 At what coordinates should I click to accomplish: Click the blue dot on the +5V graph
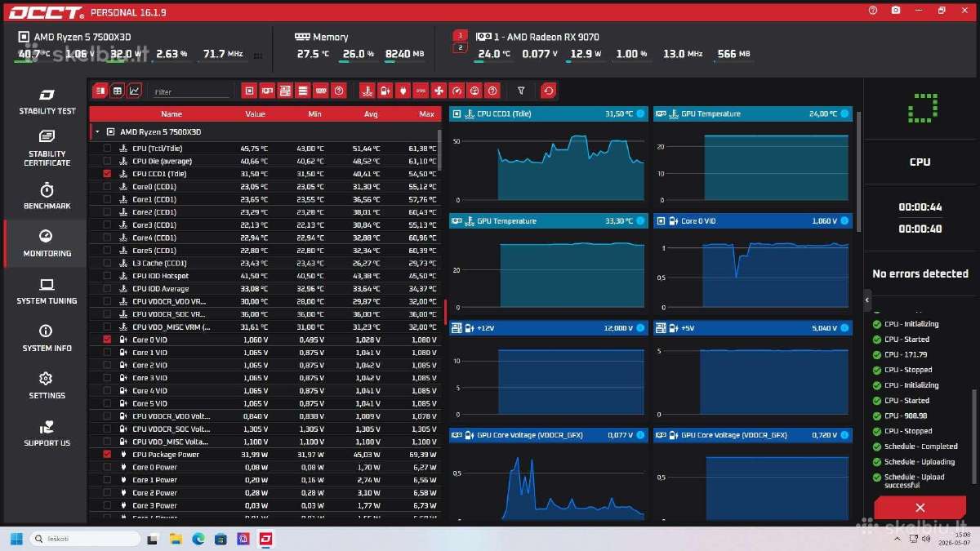[x=844, y=328]
